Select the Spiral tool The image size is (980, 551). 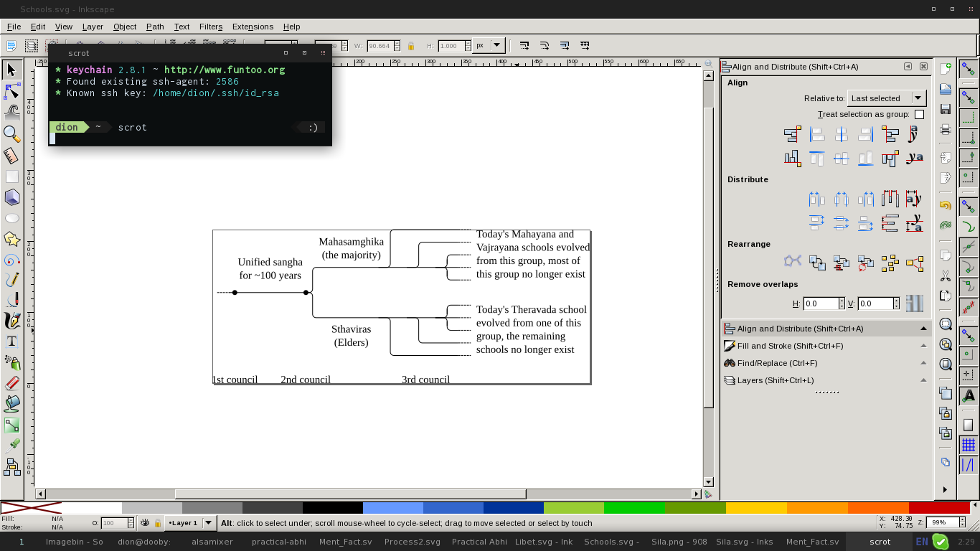(11, 259)
